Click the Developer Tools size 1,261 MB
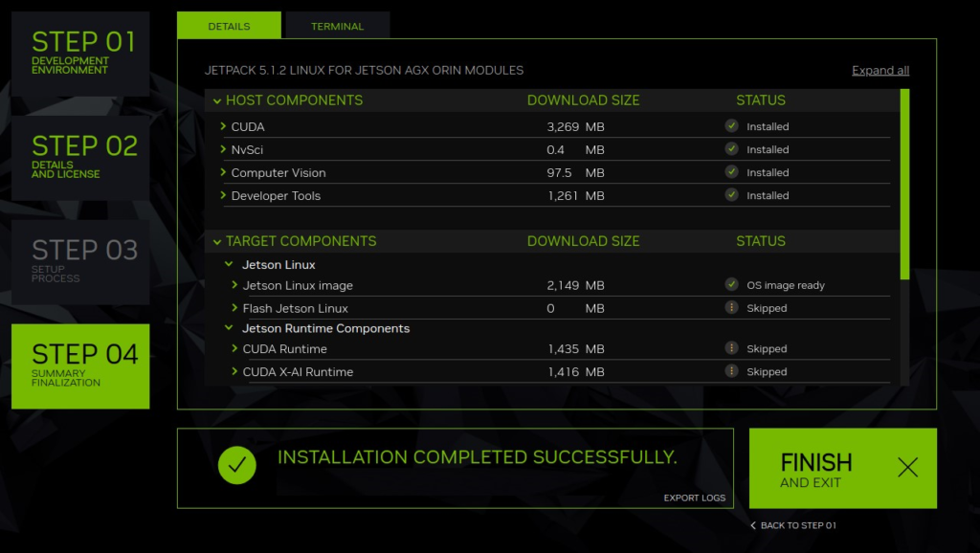 coord(575,195)
